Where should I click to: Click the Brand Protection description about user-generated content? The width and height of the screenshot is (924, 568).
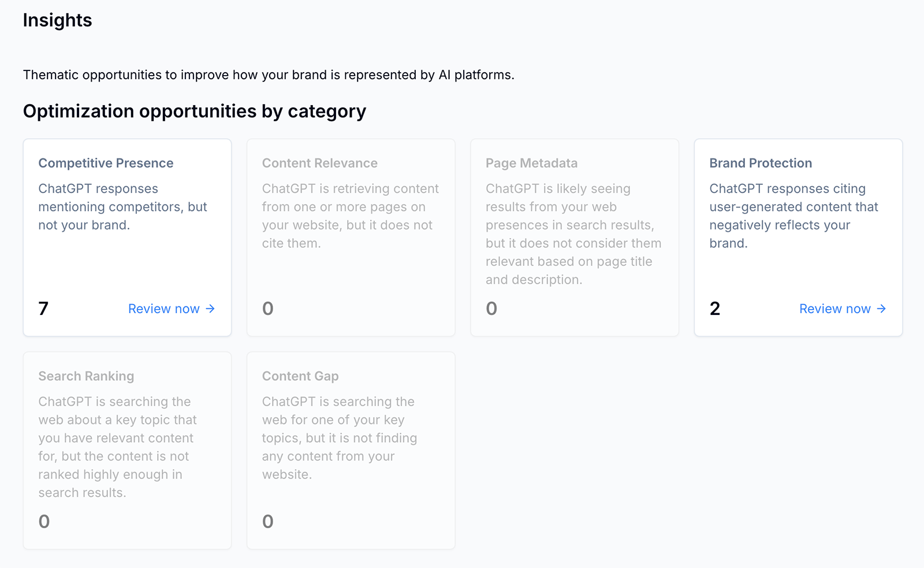pos(793,216)
